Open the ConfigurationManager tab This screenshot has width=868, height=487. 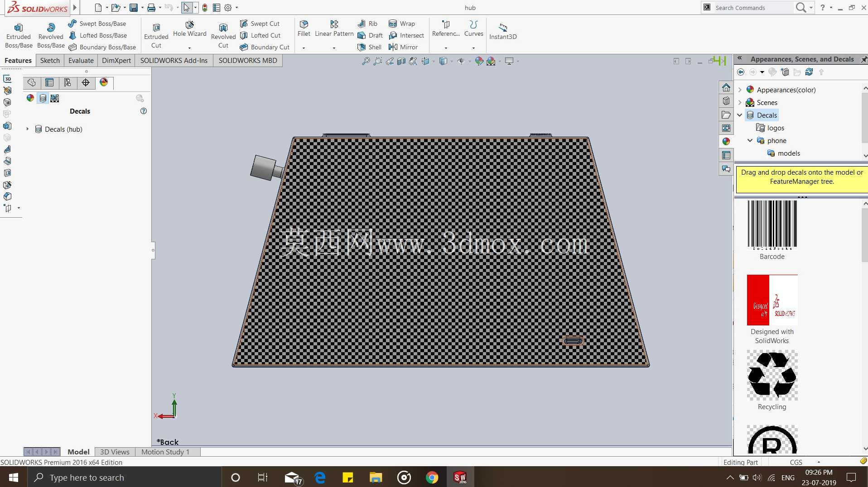coord(68,82)
